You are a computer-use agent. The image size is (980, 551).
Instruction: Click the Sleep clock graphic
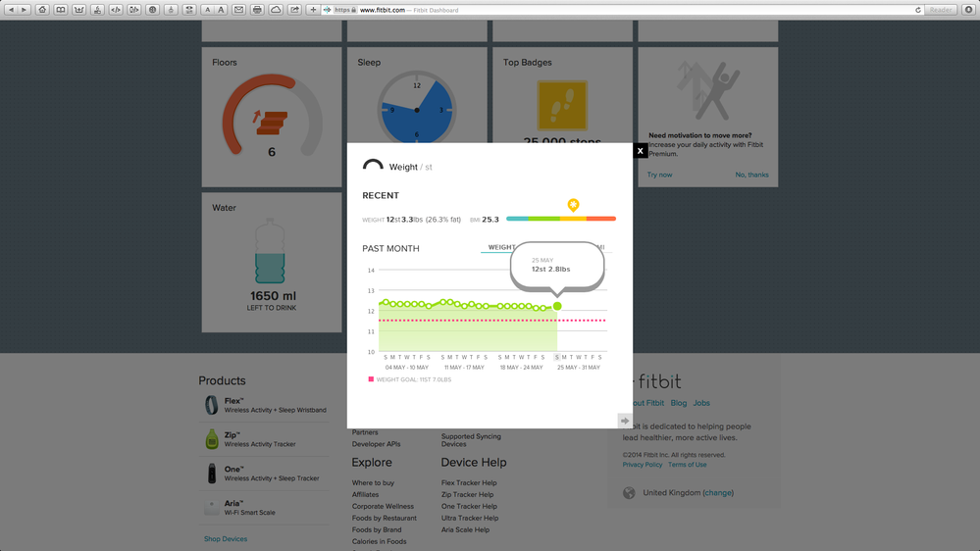(416, 108)
